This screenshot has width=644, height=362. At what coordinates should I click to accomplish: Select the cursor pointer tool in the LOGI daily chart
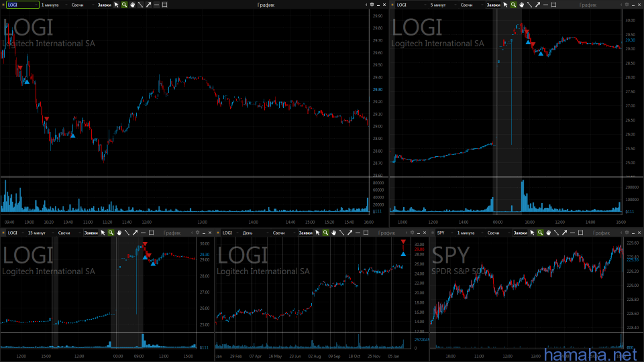tap(317, 233)
